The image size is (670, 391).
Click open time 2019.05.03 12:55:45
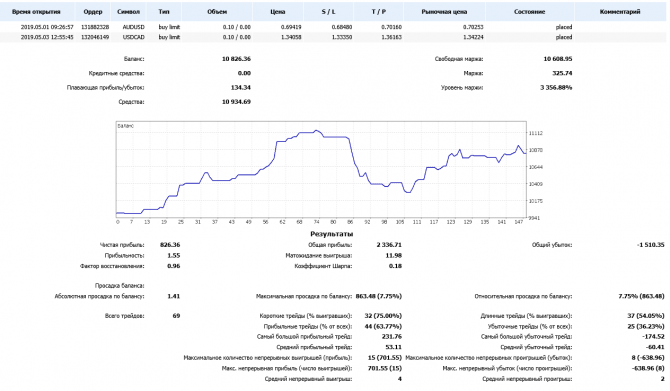[x=47, y=37]
